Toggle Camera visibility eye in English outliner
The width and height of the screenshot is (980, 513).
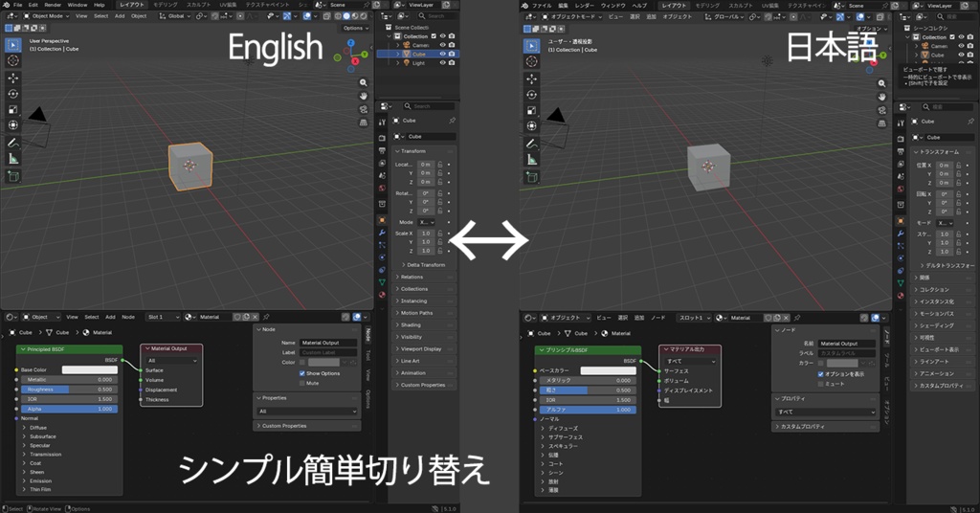pos(442,45)
